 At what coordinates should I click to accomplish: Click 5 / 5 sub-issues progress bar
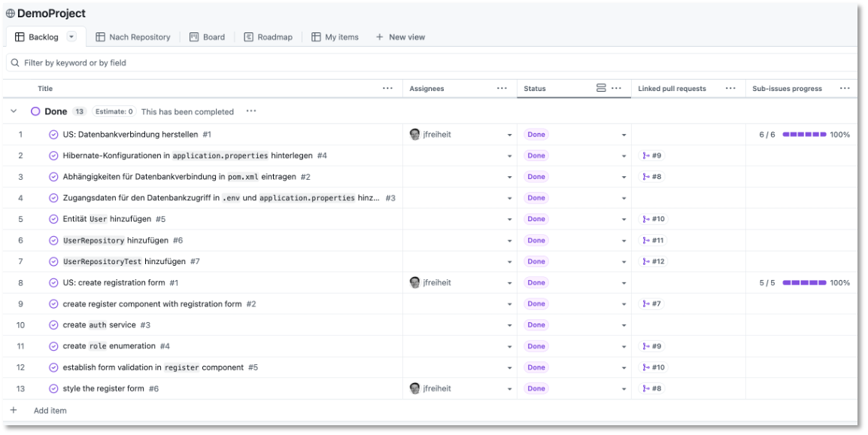(804, 283)
